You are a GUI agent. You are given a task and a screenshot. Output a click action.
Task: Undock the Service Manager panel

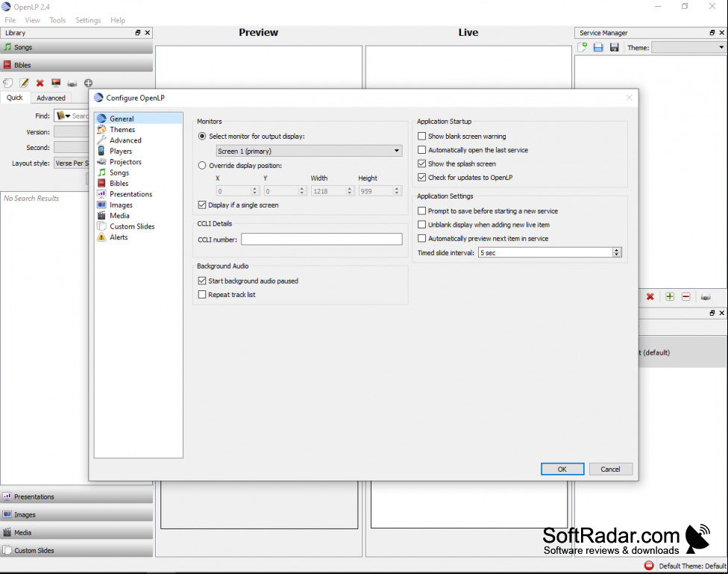tap(712, 33)
